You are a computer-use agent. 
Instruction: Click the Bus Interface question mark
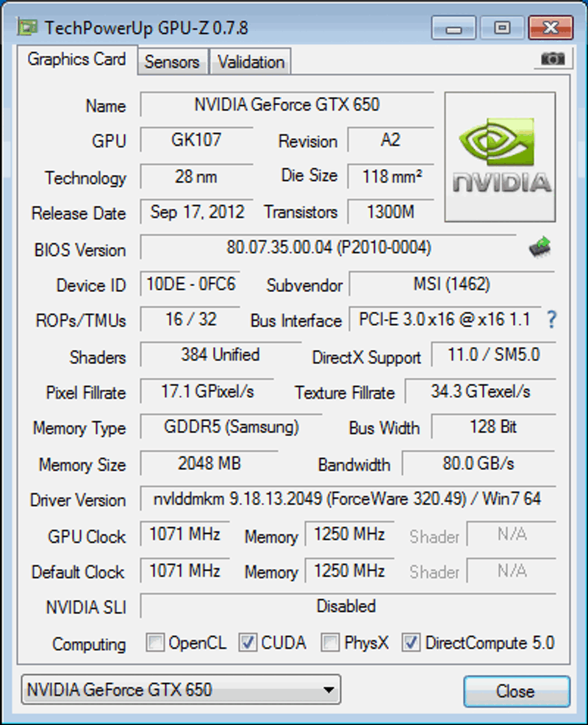551,320
